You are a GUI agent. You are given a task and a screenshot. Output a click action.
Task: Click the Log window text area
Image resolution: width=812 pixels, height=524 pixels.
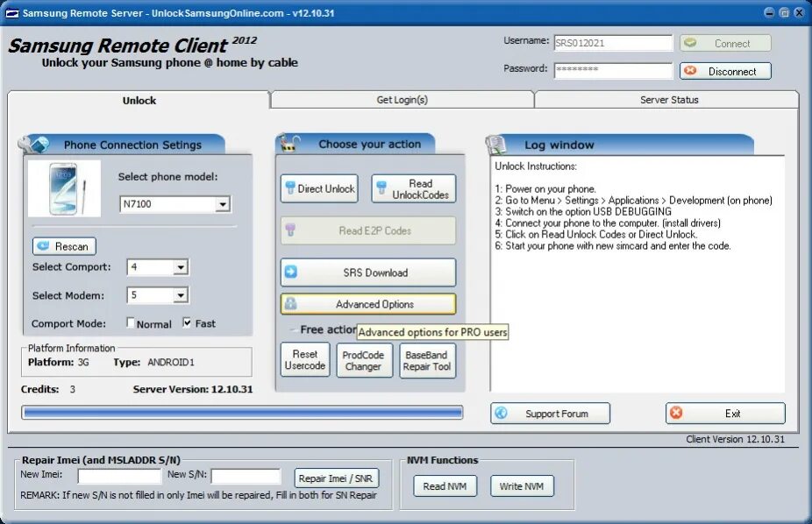(637, 274)
